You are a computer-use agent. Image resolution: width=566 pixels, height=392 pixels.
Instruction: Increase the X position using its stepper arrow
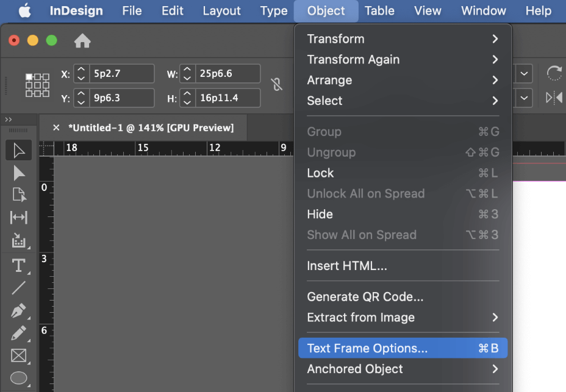pos(81,69)
